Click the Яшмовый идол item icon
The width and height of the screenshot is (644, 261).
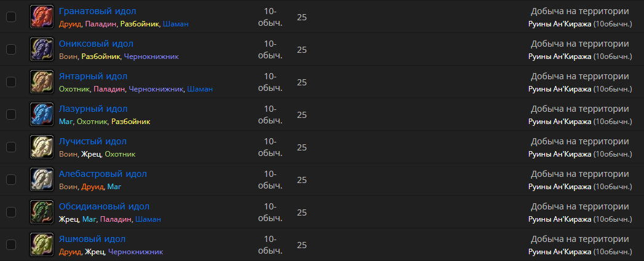[42, 245]
